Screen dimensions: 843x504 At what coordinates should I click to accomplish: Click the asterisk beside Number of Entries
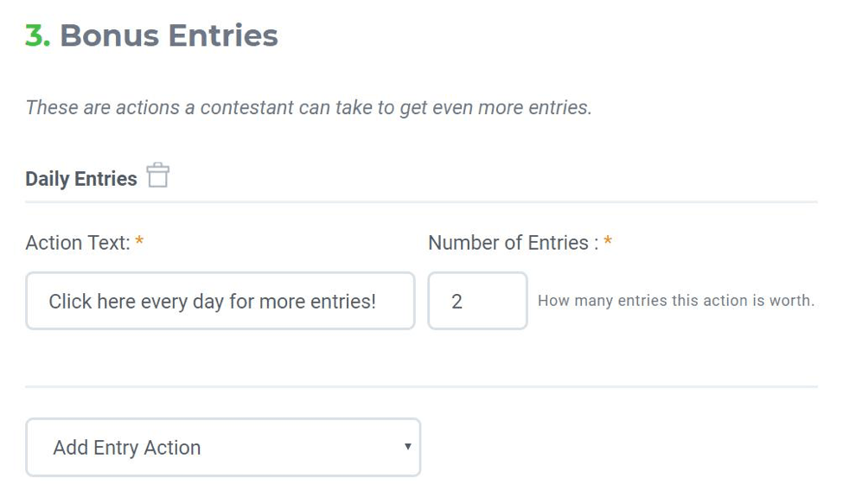[608, 243]
